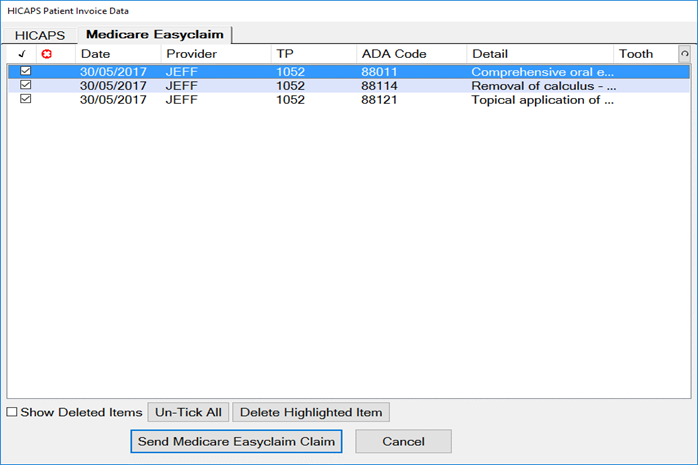698x465 pixels.
Task: Sort by the Tooth column header
Action: 645,54
